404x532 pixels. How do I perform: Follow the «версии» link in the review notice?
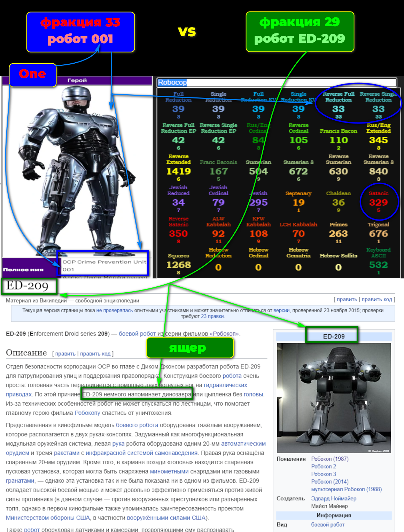(281, 310)
